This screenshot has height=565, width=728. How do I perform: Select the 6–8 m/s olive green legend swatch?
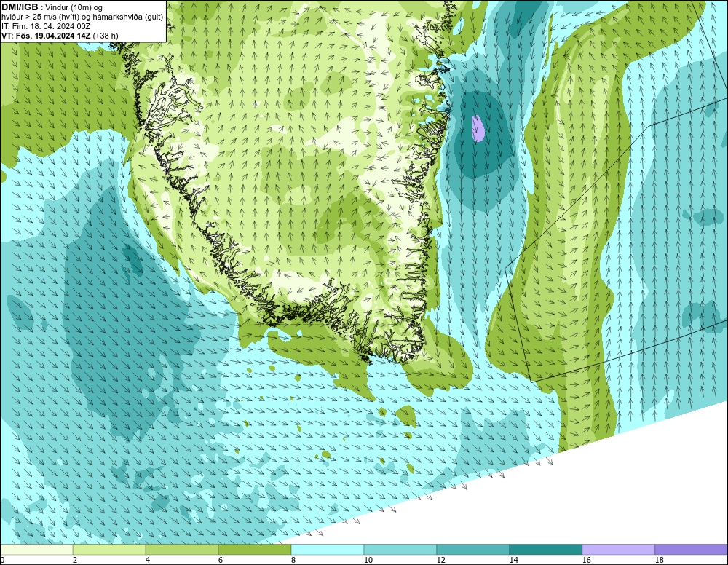pyautogui.click(x=255, y=550)
